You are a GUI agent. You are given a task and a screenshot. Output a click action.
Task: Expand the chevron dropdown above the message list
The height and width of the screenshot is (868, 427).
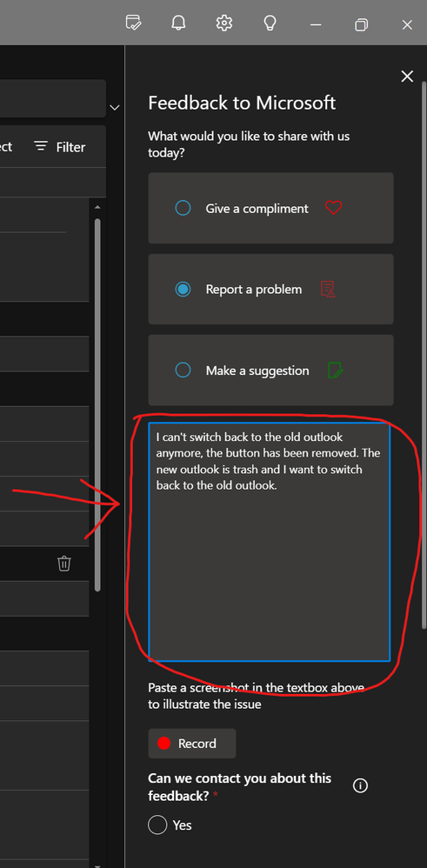pyautogui.click(x=115, y=107)
